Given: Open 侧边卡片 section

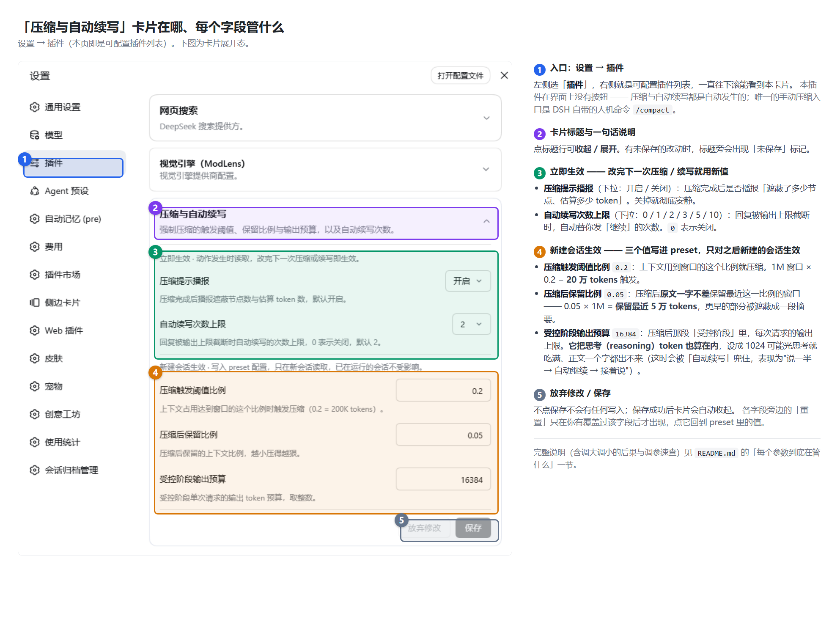Looking at the screenshot, I should click(75, 303).
